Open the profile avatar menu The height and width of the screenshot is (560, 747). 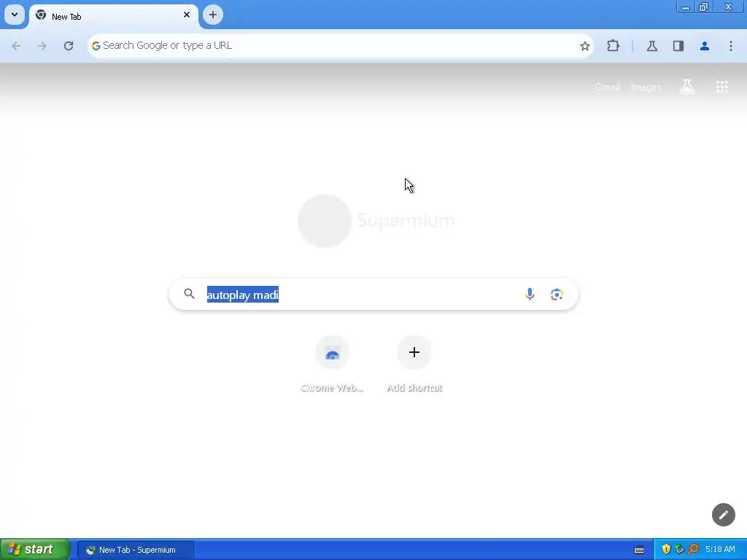pyautogui.click(x=705, y=46)
